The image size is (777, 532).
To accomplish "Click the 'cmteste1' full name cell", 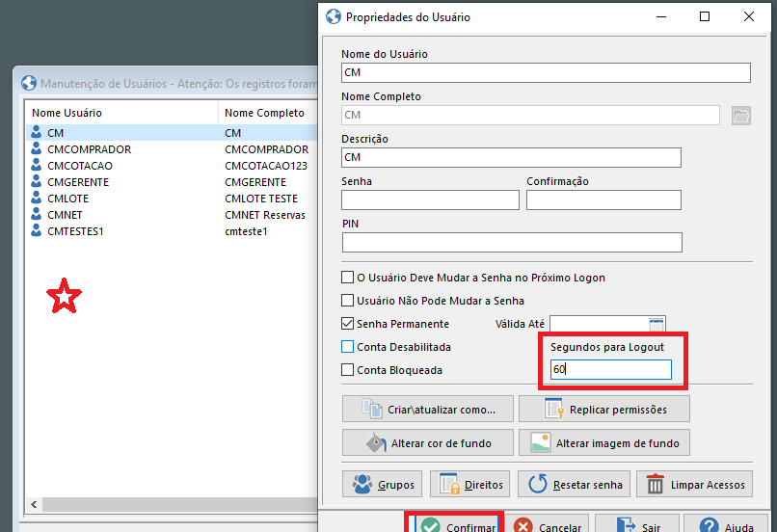I will coord(246,231).
